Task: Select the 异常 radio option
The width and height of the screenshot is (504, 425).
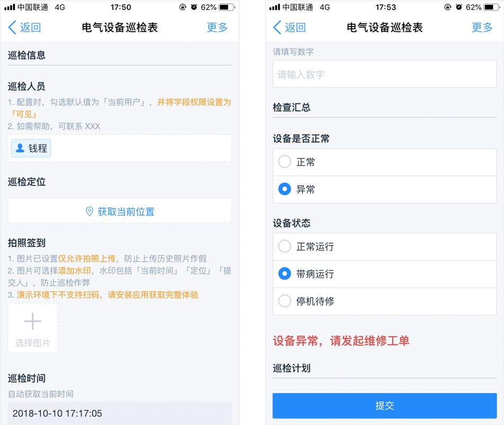Action: (384, 189)
